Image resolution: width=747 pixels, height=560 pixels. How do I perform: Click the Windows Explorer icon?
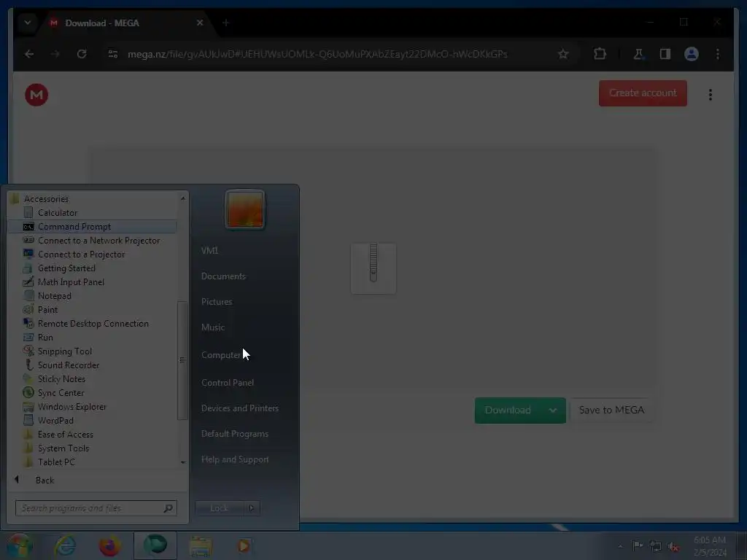(x=28, y=407)
